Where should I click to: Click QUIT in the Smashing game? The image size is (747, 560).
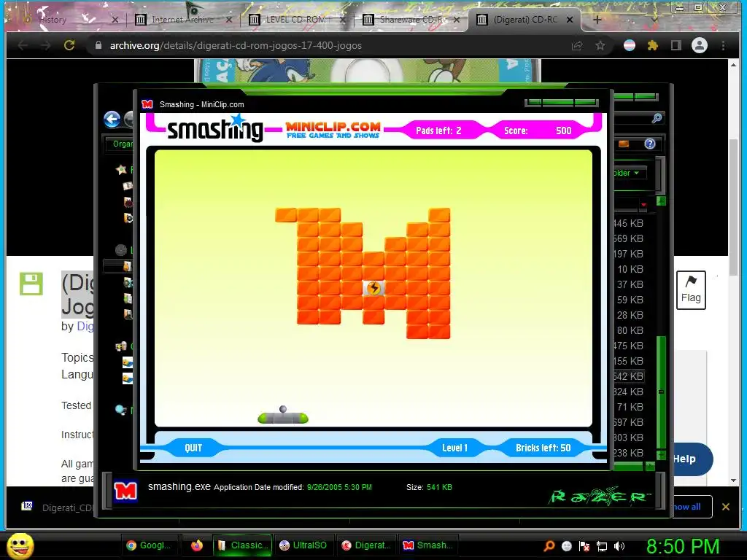[193, 448]
